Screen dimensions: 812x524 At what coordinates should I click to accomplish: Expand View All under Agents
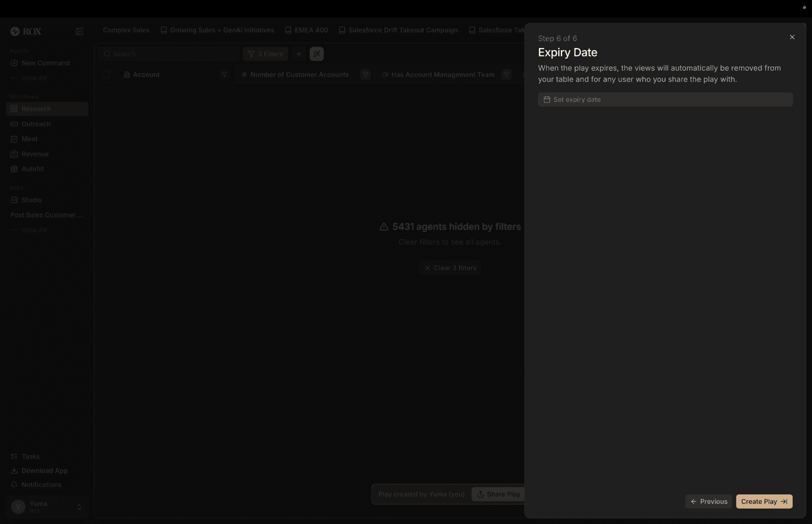click(x=33, y=78)
